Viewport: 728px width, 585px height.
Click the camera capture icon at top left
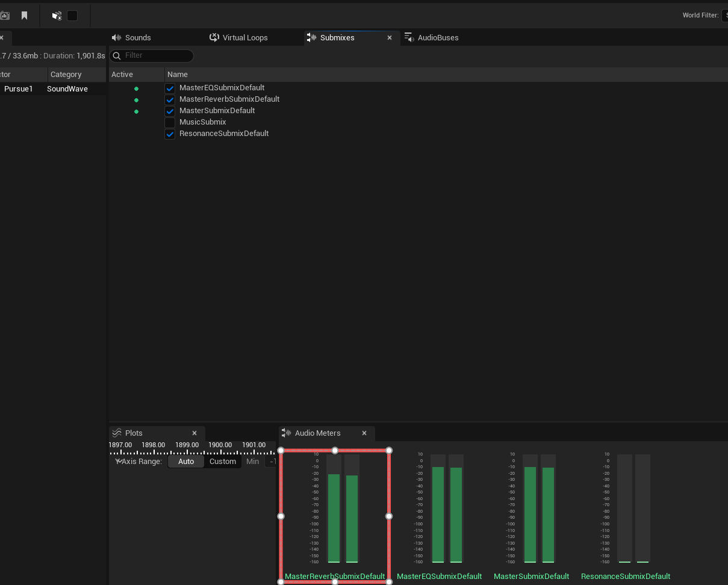tap(5, 15)
